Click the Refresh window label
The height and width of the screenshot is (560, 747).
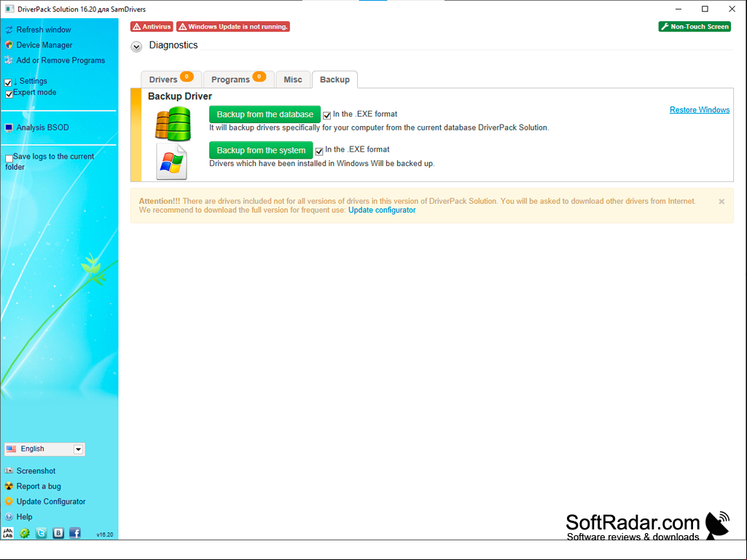click(x=43, y=30)
